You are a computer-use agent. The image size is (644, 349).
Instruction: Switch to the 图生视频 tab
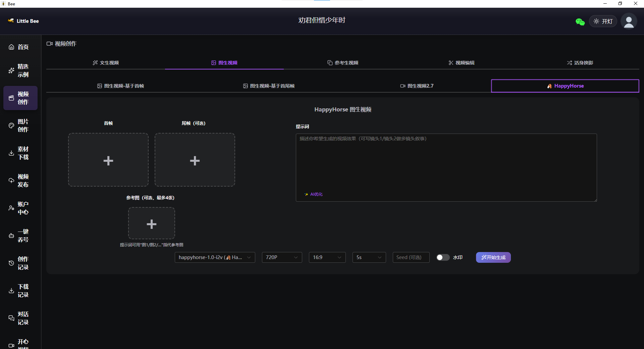pyautogui.click(x=224, y=63)
